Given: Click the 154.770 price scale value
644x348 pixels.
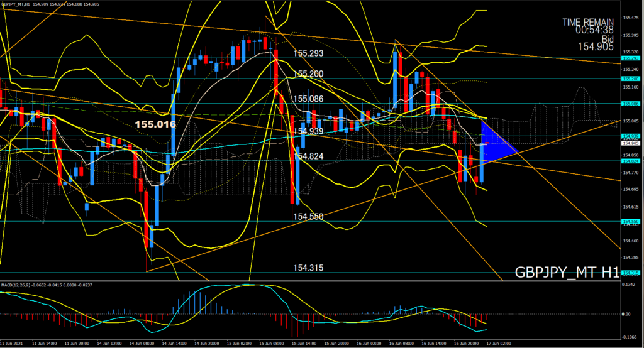Looking at the screenshot, I should (630, 173).
